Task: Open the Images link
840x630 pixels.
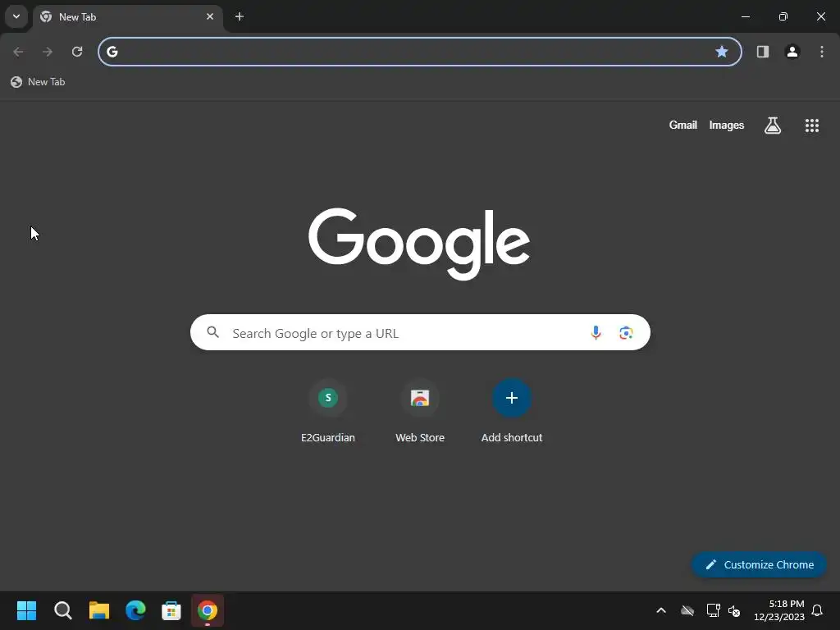Action: point(727,125)
